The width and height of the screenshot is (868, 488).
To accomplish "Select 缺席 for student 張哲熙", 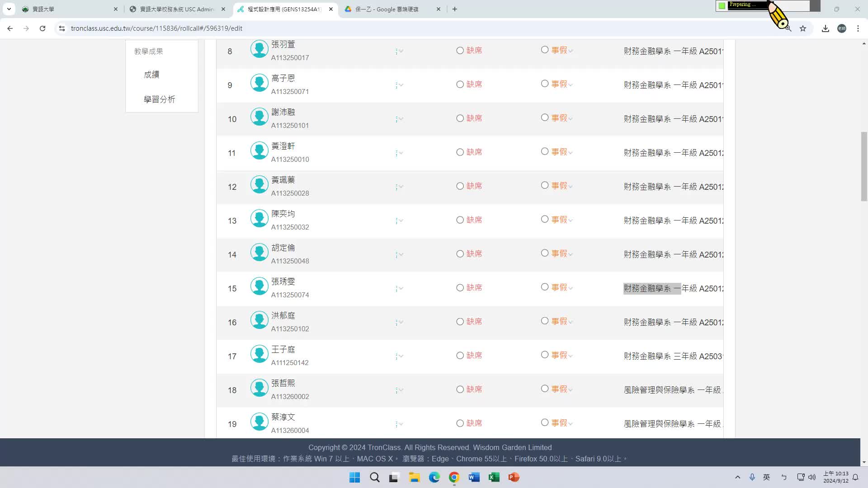I will pos(460,389).
